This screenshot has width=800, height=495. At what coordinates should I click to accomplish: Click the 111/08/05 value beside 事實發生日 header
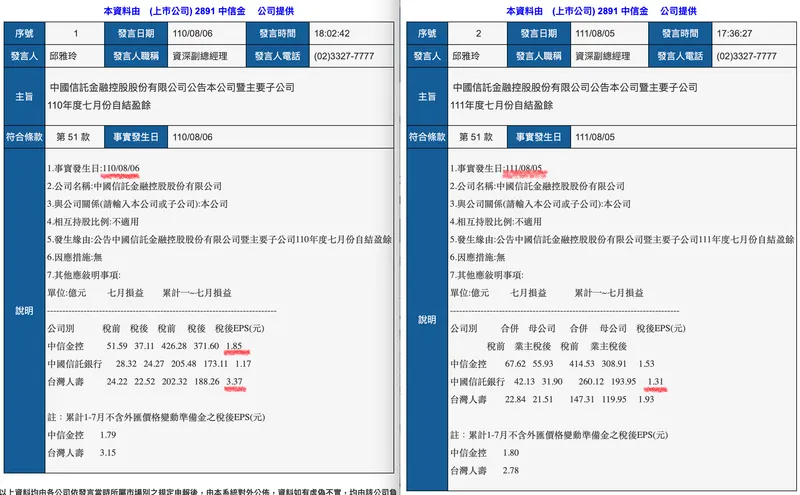(x=595, y=137)
